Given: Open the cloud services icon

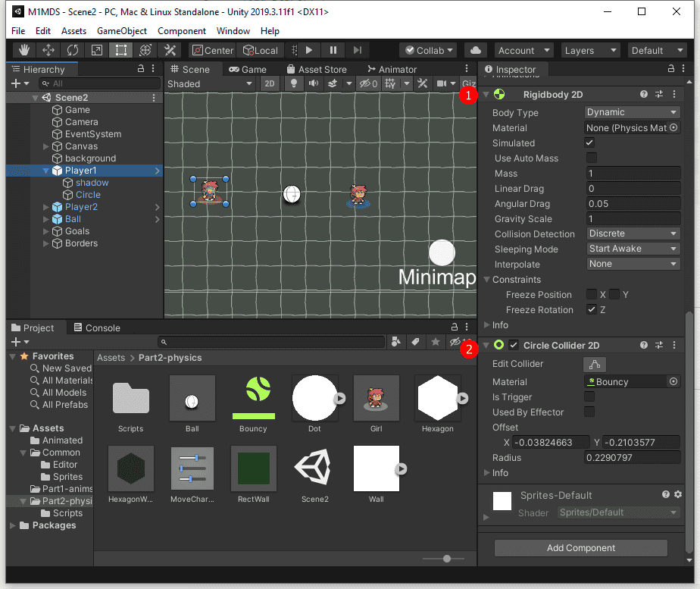Looking at the screenshot, I should [x=475, y=51].
